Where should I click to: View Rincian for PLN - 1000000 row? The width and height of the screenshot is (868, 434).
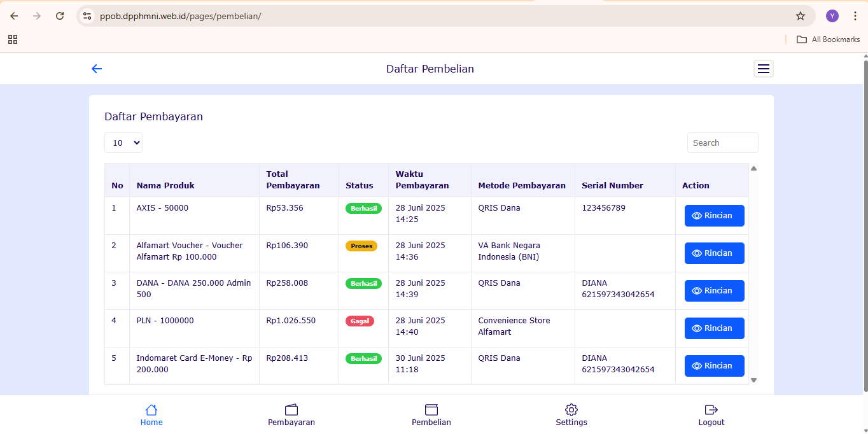[714, 328]
